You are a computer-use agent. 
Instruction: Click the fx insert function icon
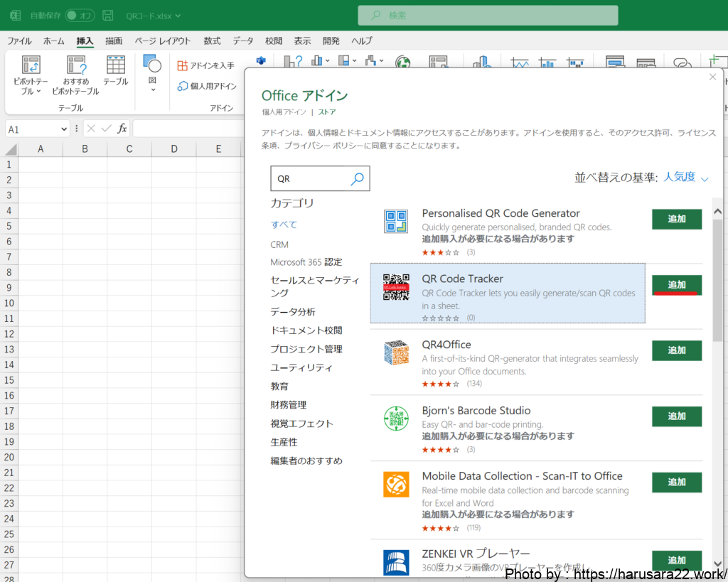click(x=122, y=129)
